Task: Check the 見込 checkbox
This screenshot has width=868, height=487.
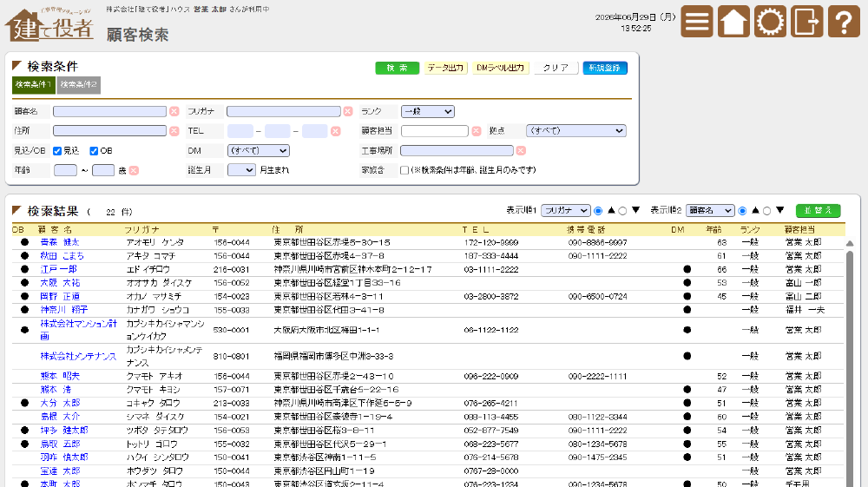Action: point(57,150)
